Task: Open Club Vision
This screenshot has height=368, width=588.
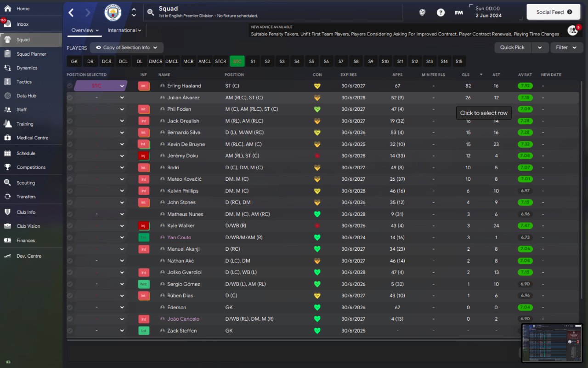Action: [x=31, y=226]
